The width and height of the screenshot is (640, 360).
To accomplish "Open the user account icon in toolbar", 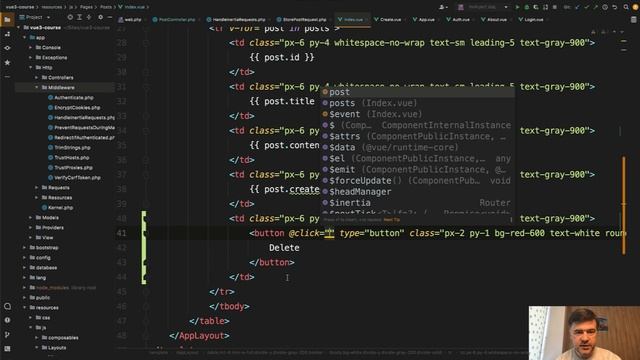I will pos(442,7).
